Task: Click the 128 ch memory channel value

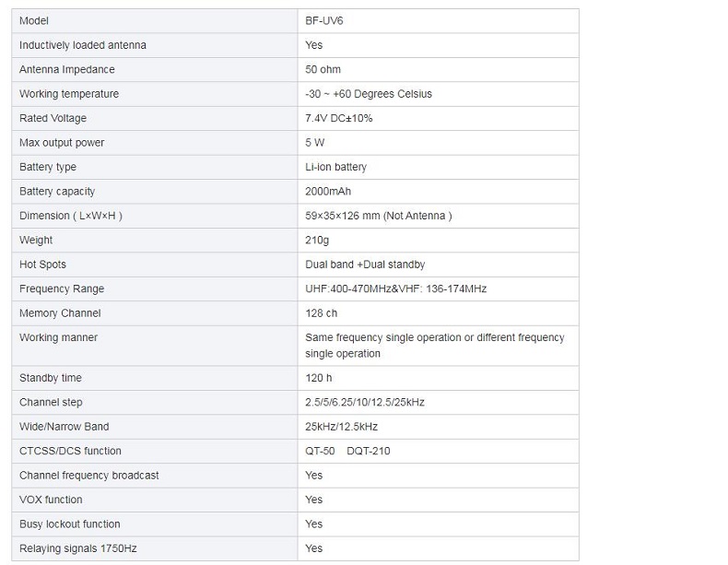Action: coord(322,313)
